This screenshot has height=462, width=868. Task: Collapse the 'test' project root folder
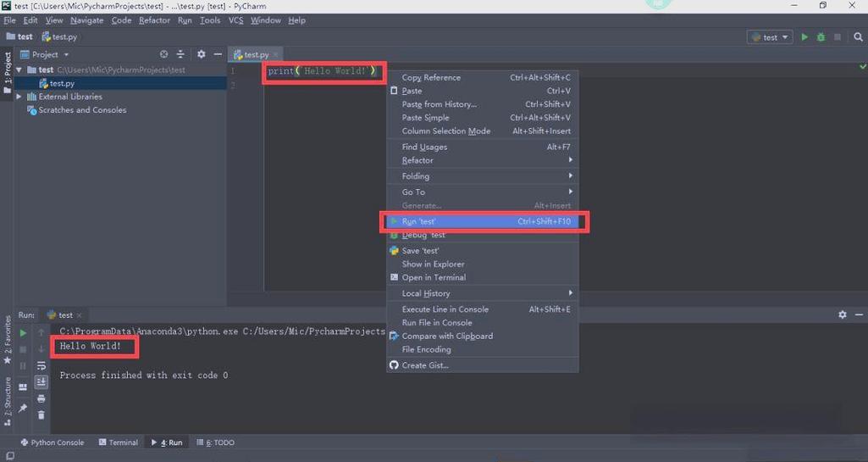click(19, 70)
